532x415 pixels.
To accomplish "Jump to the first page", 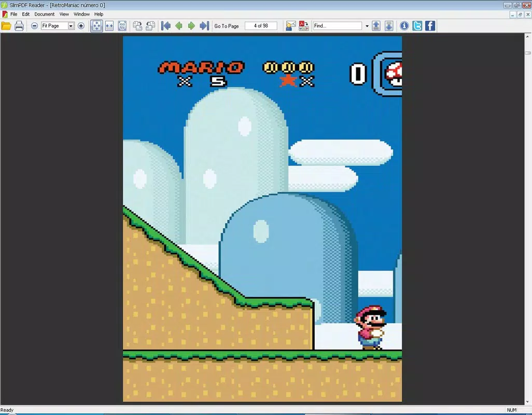I will tap(166, 26).
